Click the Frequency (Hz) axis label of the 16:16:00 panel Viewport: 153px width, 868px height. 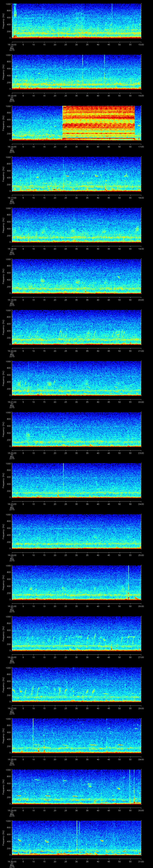tap(3, 123)
